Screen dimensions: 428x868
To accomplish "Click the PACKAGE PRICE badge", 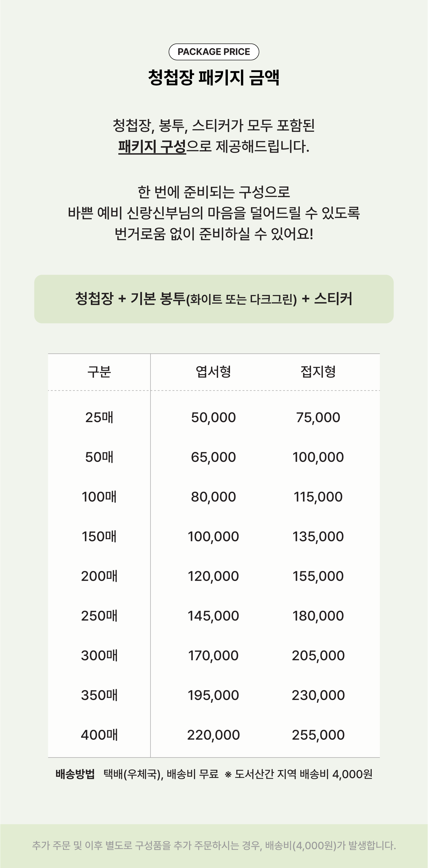I will [x=214, y=52].
